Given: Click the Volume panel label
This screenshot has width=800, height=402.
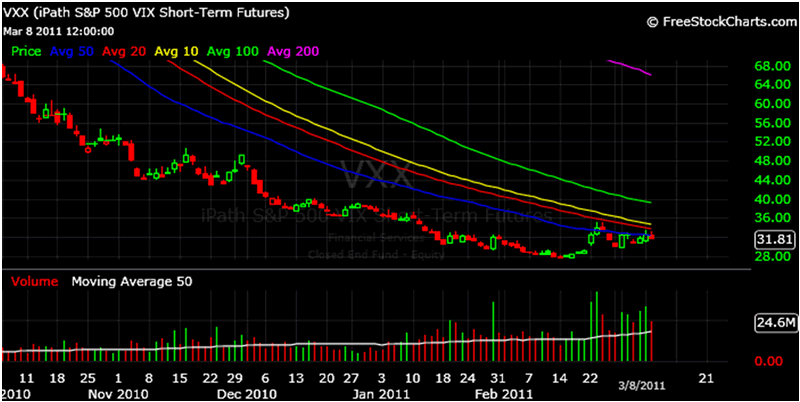Looking at the screenshot, I should click(35, 281).
